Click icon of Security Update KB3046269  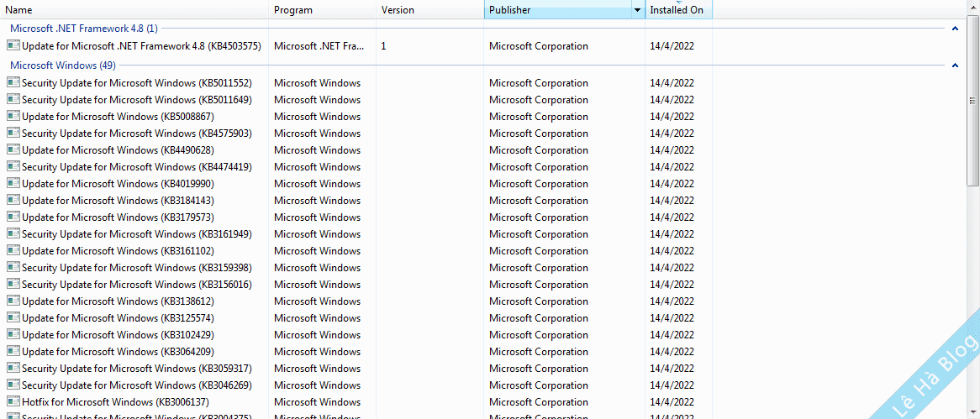point(13,385)
